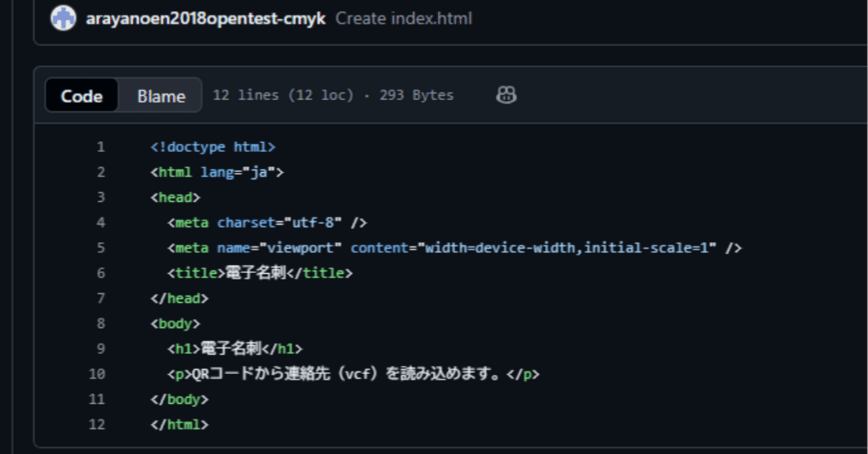
Task: Click the '12 lines (12 loc) · 293 Bytes' text
Action: point(333,96)
